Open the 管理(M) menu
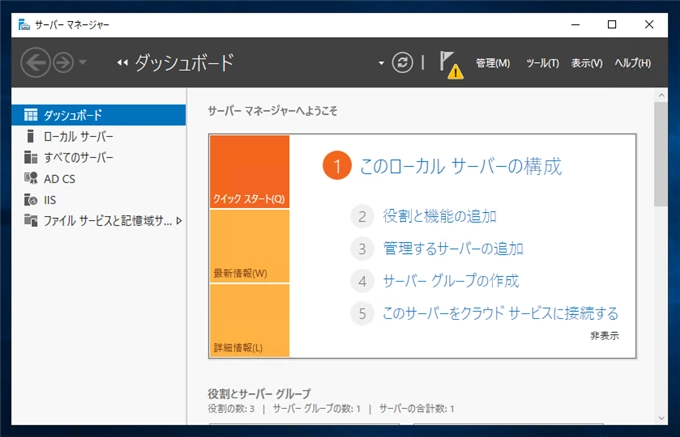Screen dimensions: 680x437 click(493, 63)
